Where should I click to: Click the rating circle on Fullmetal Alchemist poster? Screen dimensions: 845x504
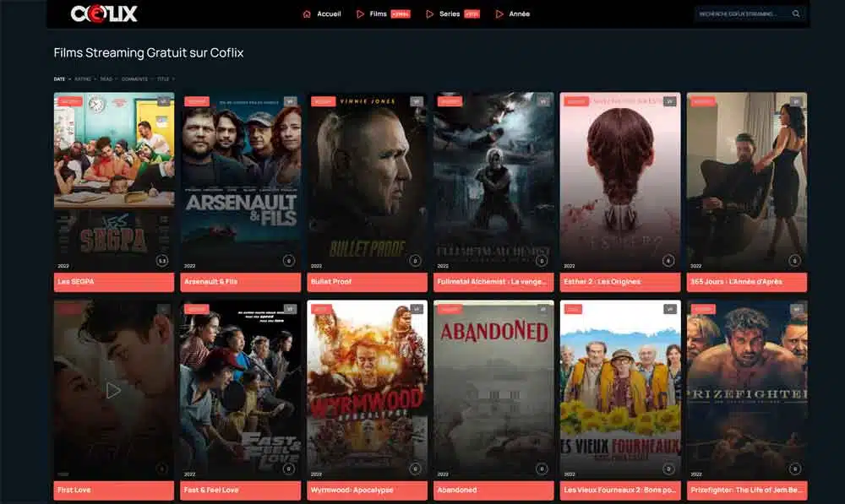(542, 261)
